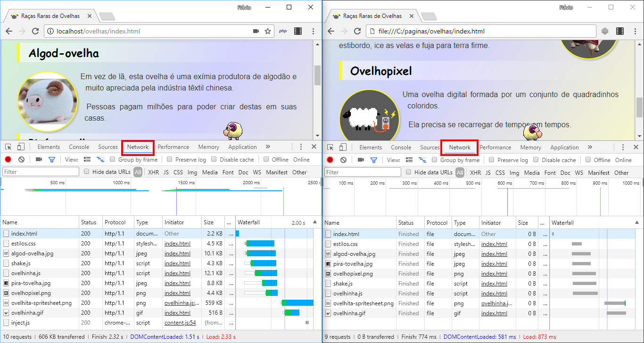Open the Performance tab in file:/// DevTools
This screenshot has height=343, width=644.
495,147
